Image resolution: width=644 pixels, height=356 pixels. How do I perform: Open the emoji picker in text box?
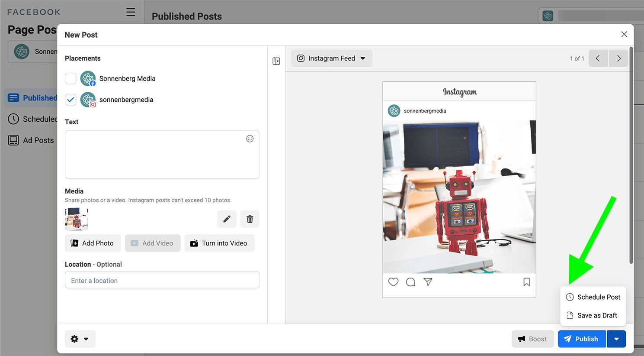pos(250,139)
